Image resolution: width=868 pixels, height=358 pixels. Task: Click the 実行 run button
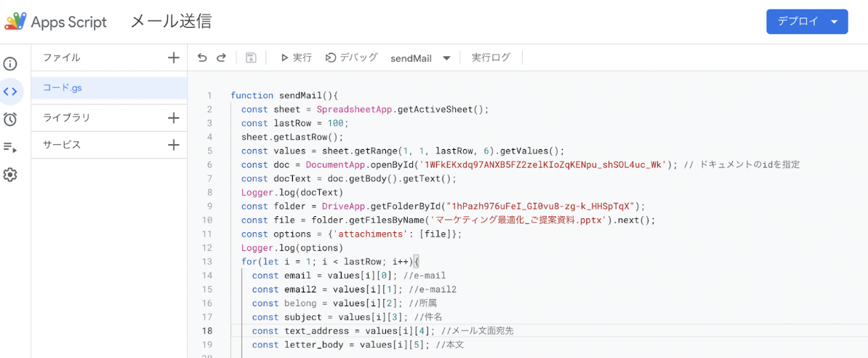tap(296, 58)
